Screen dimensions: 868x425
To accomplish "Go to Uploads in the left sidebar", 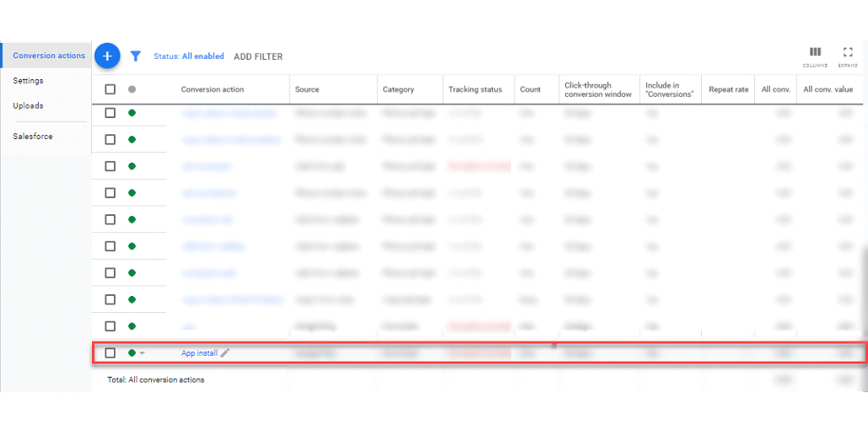I will [28, 105].
